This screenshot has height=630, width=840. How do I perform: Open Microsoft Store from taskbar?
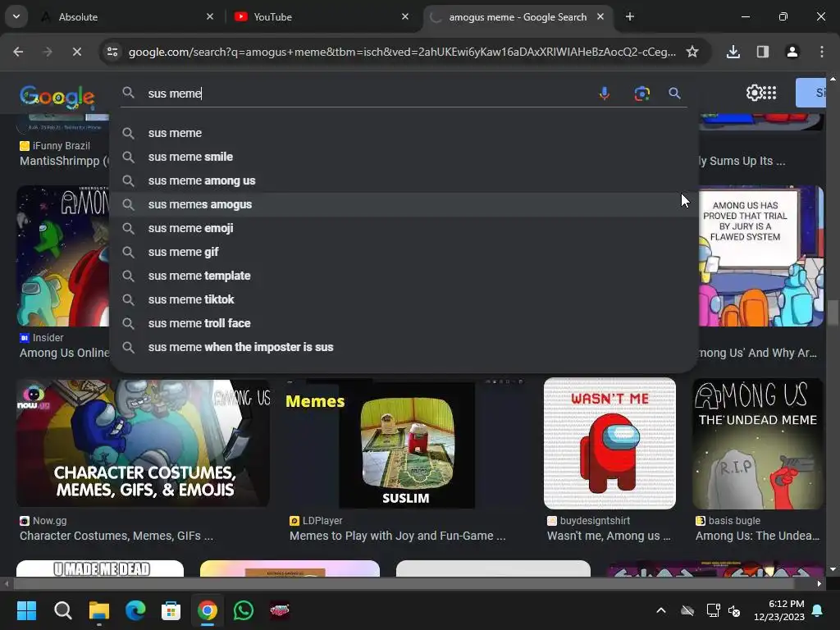point(171,610)
